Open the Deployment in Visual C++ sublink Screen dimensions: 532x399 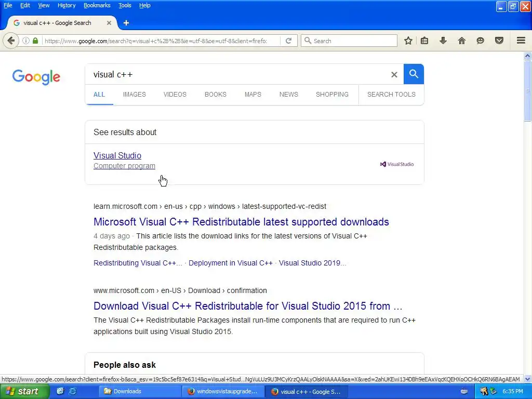[231, 263]
